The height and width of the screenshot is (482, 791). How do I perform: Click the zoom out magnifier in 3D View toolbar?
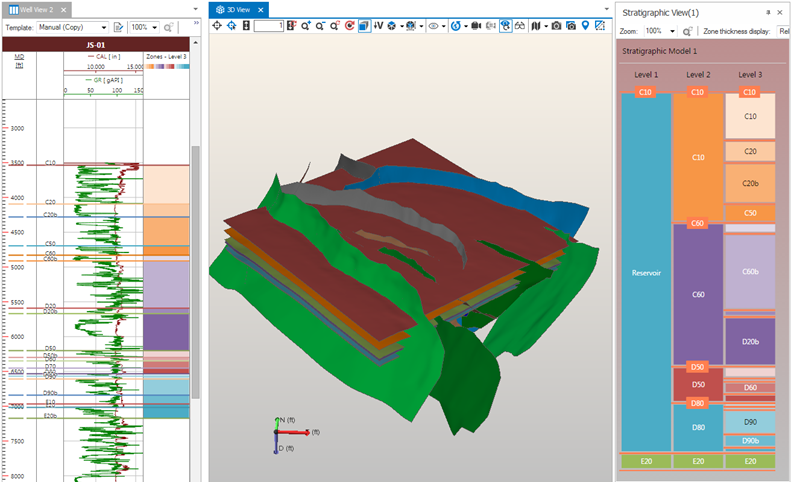pyautogui.click(x=320, y=26)
